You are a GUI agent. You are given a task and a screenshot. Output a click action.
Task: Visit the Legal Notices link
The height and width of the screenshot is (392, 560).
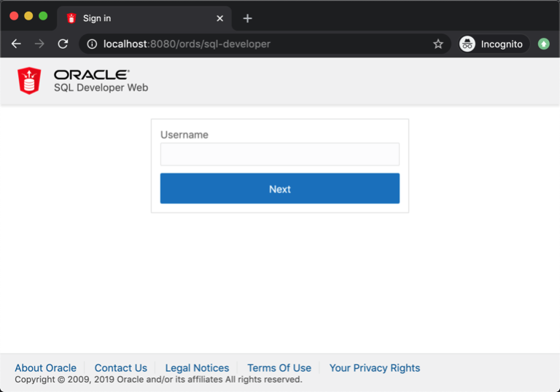(197, 368)
